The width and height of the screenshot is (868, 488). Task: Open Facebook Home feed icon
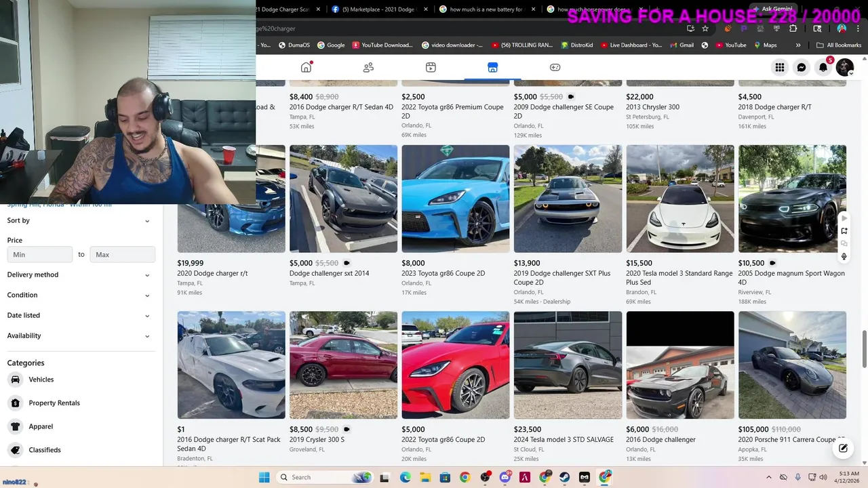(307, 67)
